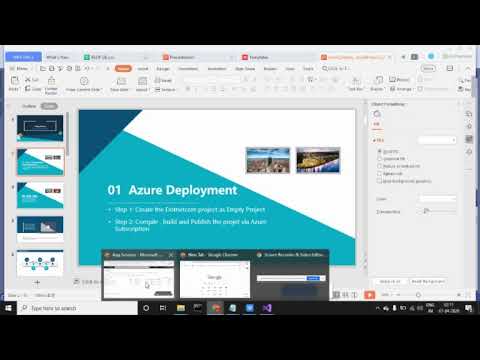This screenshot has width=480, height=360.
Task: Collapse the Fill section expander
Action: click(x=374, y=140)
